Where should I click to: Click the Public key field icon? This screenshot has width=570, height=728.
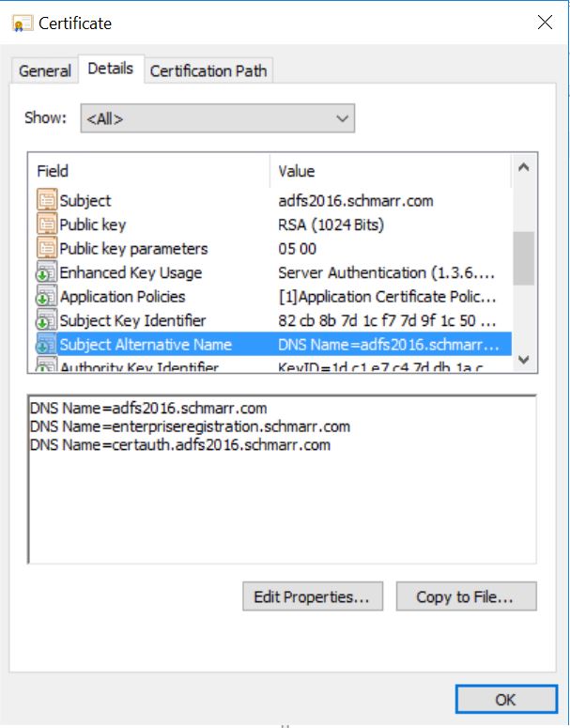(46, 225)
